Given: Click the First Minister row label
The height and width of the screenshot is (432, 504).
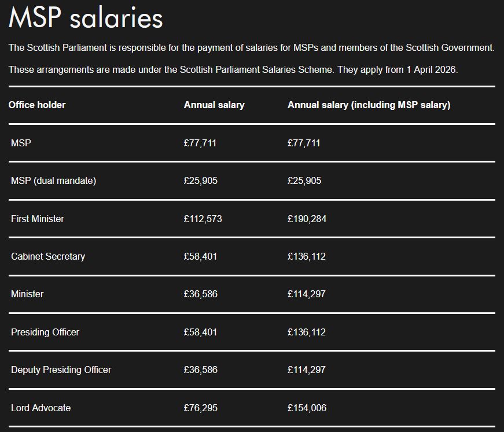Looking at the screenshot, I should point(37,219).
